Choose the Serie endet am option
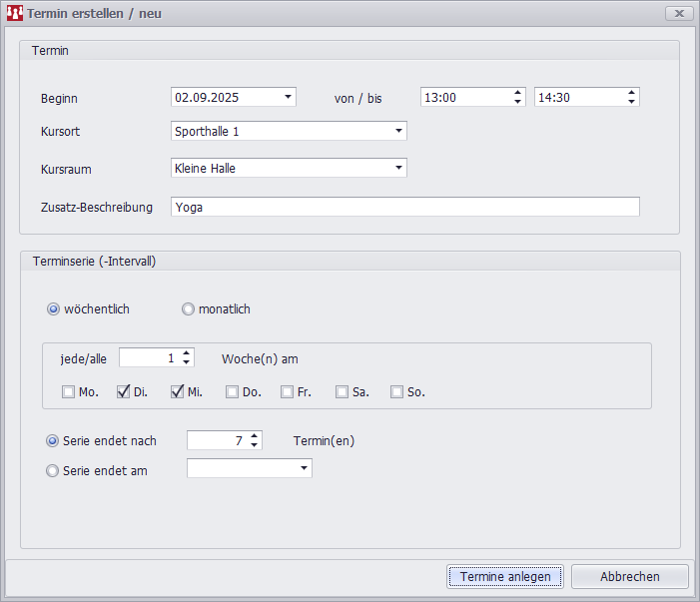700x602 pixels. pyautogui.click(x=53, y=470)
